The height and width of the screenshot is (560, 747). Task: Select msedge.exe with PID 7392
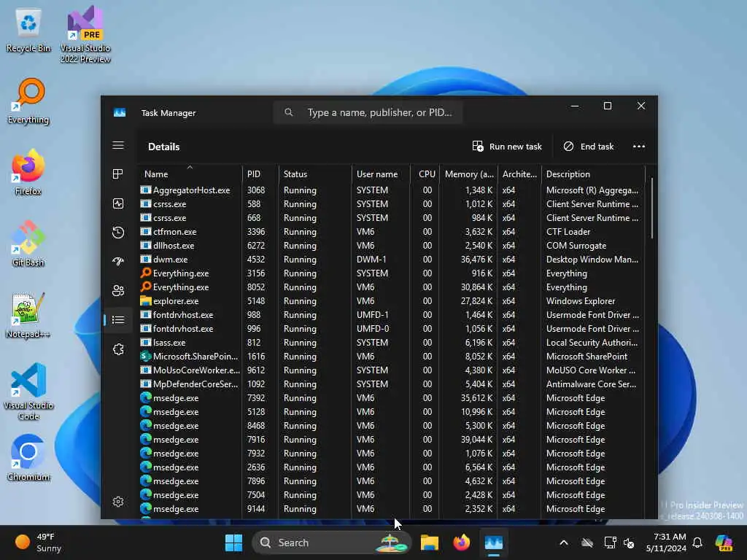point(392,397)
